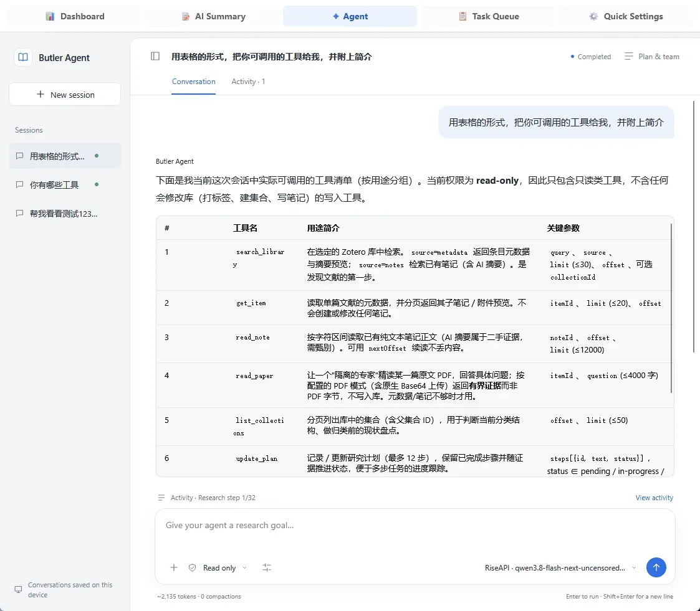
Task: Click the 工具名 column header
Action: point(245,229)
